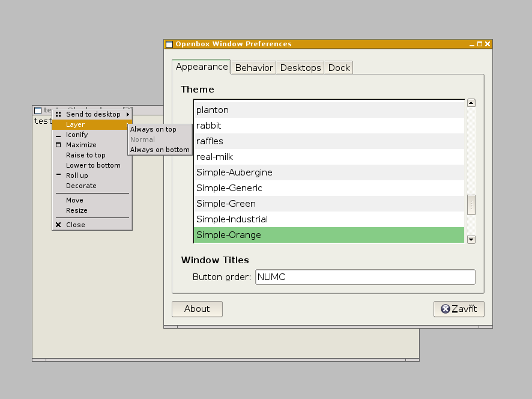Expand Send to desktop submenu arrow
This screenshot has width=532, height=399.
tap(127, 114)
